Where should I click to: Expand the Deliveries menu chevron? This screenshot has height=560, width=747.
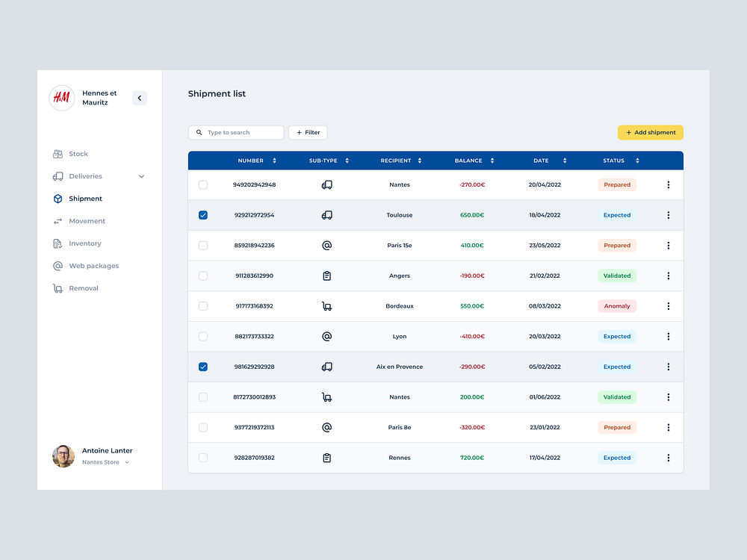141,176
